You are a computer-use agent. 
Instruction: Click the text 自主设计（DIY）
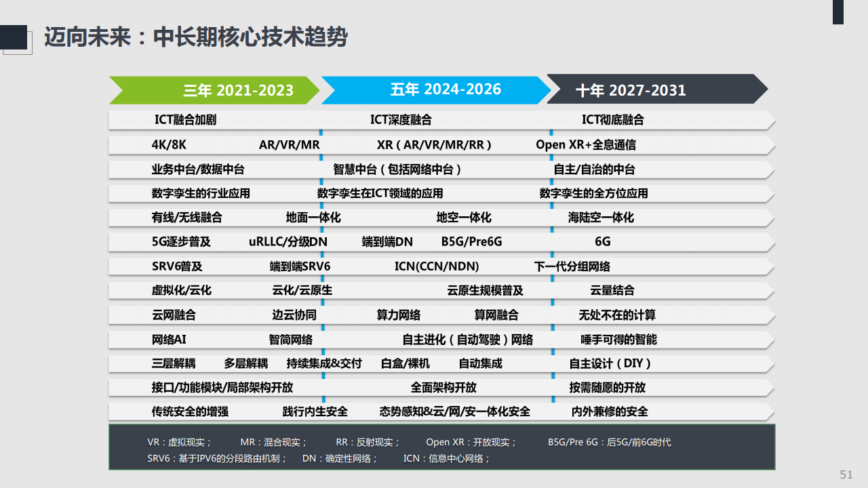coord(610,363)
